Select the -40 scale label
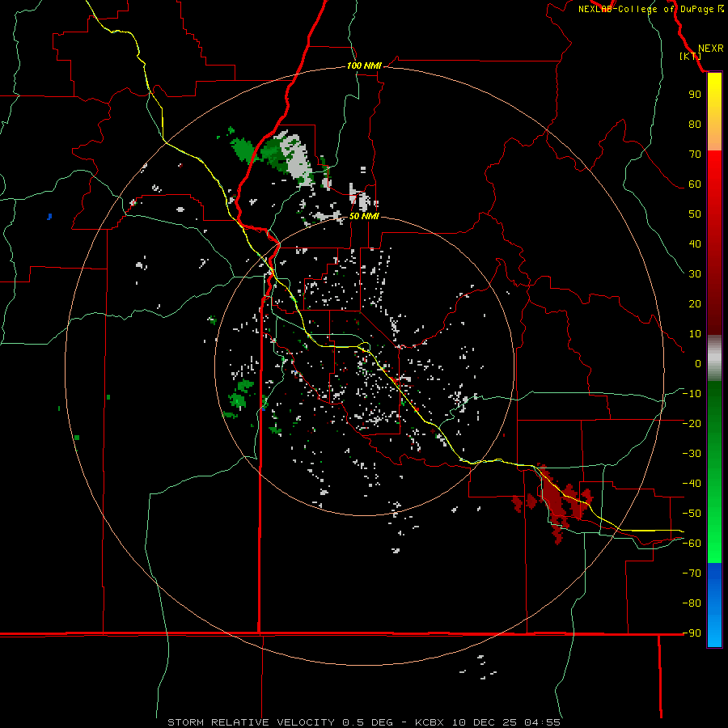 pyautogui.click(x=692, y=484)
